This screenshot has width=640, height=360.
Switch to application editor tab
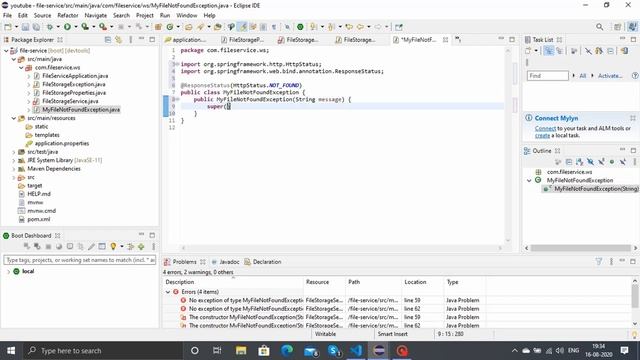coord(186,40)
